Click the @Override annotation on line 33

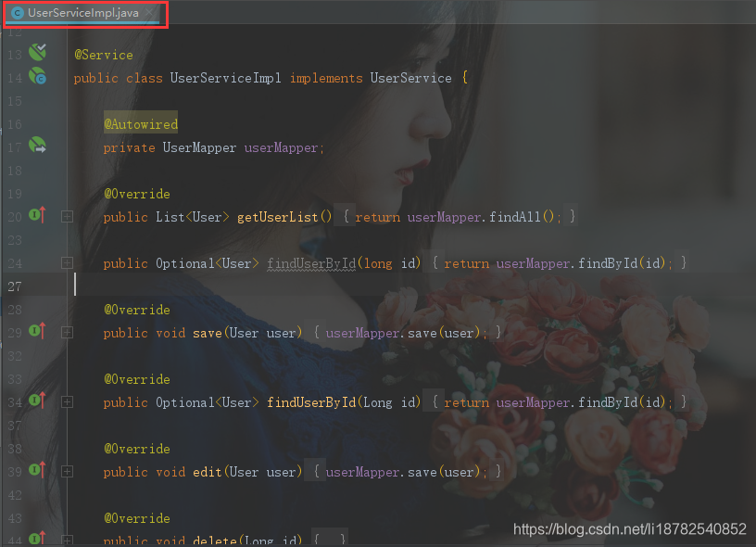point(137,379)
